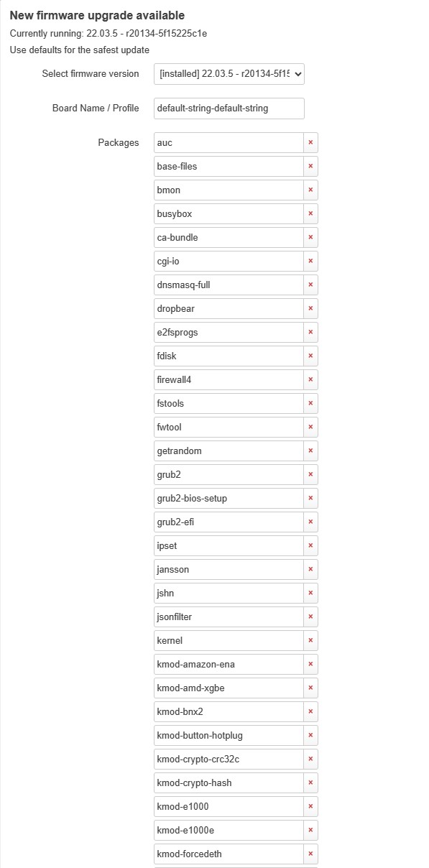Remove the kernel package entry
Screen dimensions: 429x868
310,640
